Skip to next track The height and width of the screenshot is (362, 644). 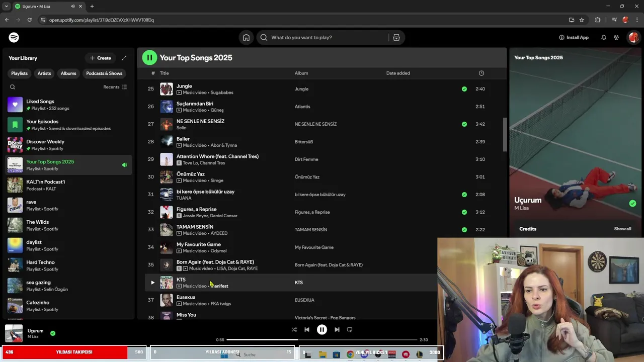click(337, 329)
